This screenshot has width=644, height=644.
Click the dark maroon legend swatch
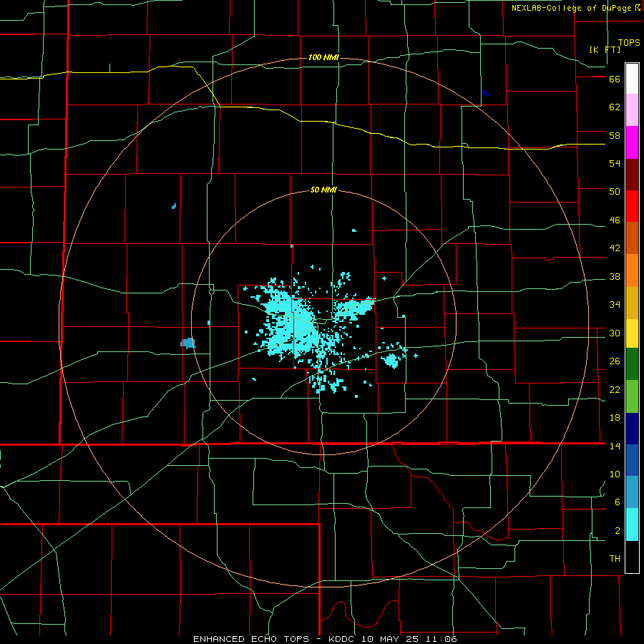[632, 175]
